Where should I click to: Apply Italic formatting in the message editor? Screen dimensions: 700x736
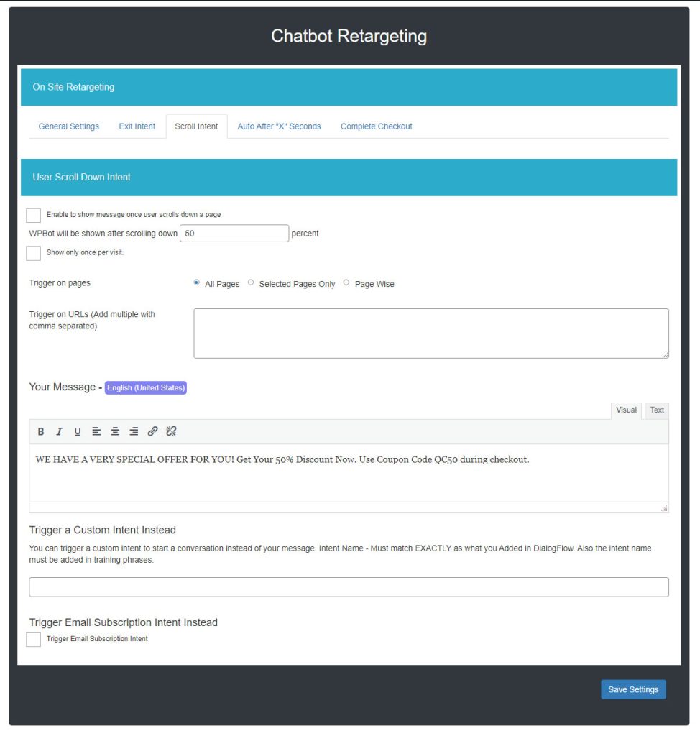pyautogui.click(x=59, y=431)
